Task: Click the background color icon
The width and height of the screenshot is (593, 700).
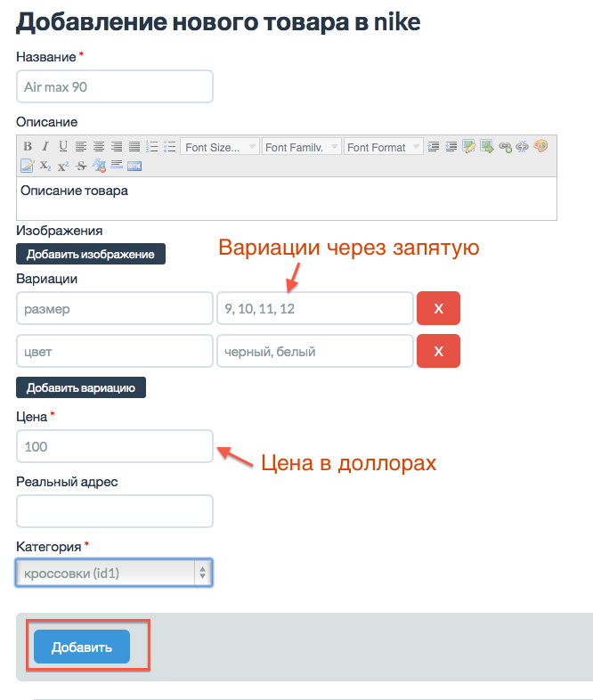Action: click(x=28, y=166)
